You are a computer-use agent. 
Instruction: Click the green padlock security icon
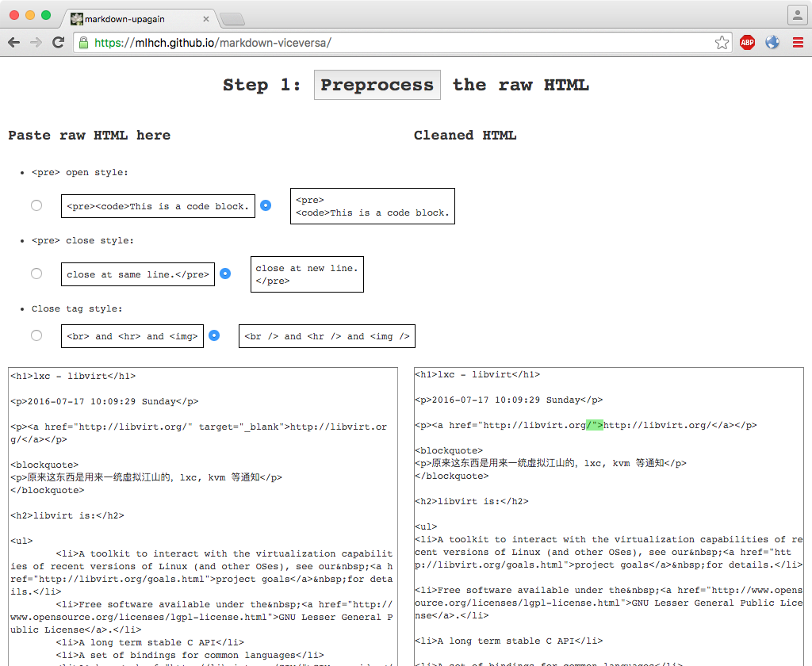click(x=84, y=43)
